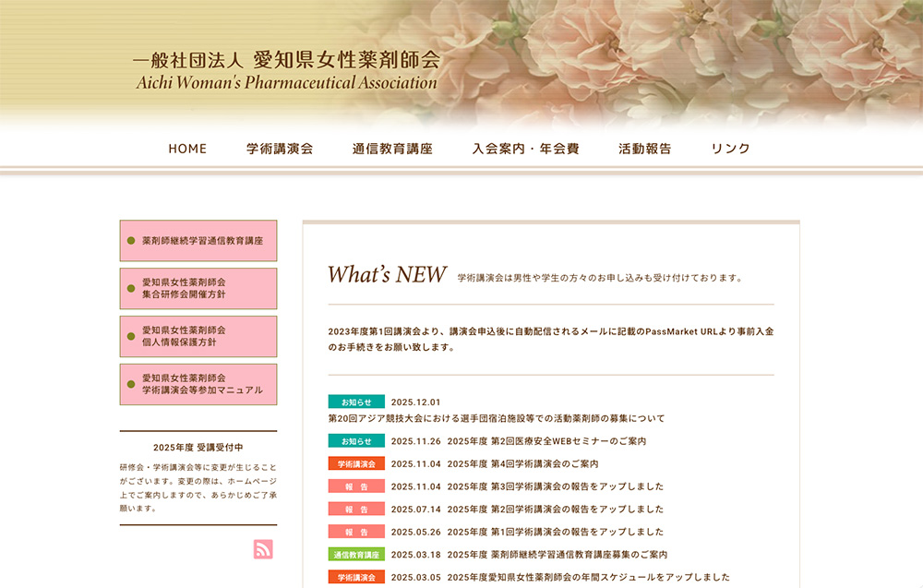Viewport: 923px width, 588px height.
Task: Open the 第1回学術講演会の報告 entry
Action: (x=555, y=532)
